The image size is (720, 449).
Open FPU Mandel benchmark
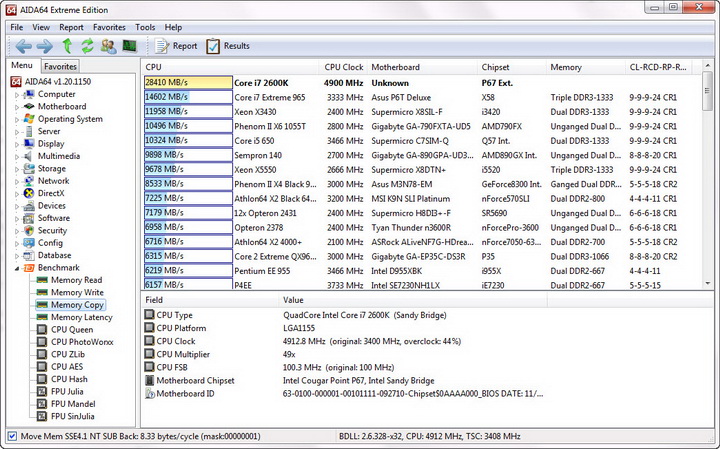[66, 404]
